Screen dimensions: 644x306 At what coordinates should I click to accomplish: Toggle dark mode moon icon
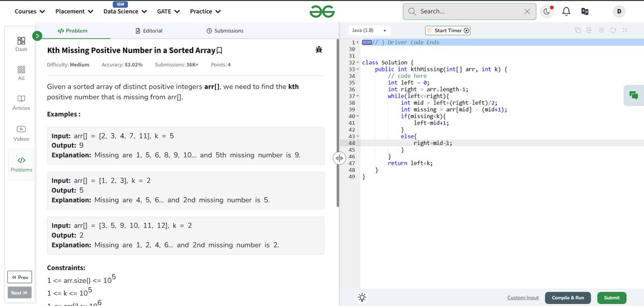[x=547, y=11]
